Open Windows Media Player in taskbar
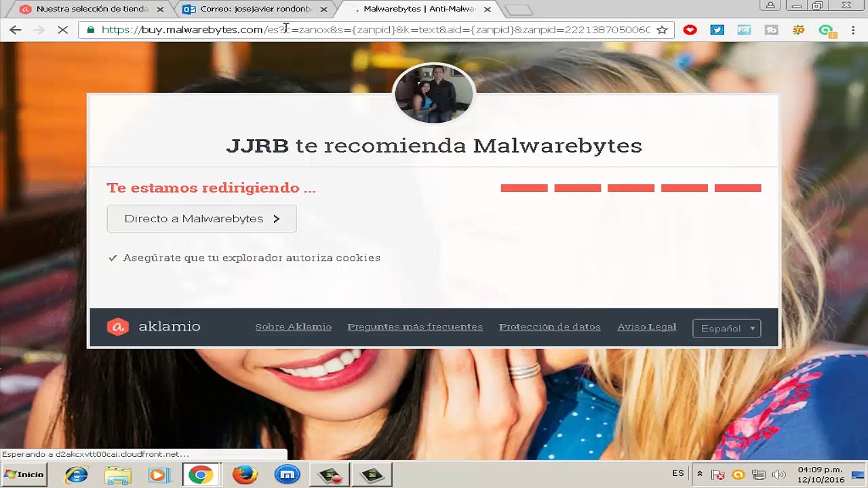The height and width of the screenshot is (488, 868). click(159, 474)
